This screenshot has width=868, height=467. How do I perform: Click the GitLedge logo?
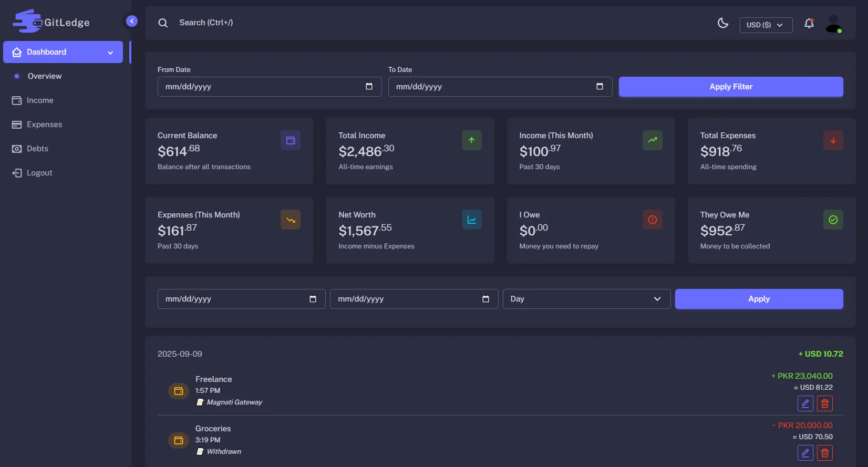point(51,22)
